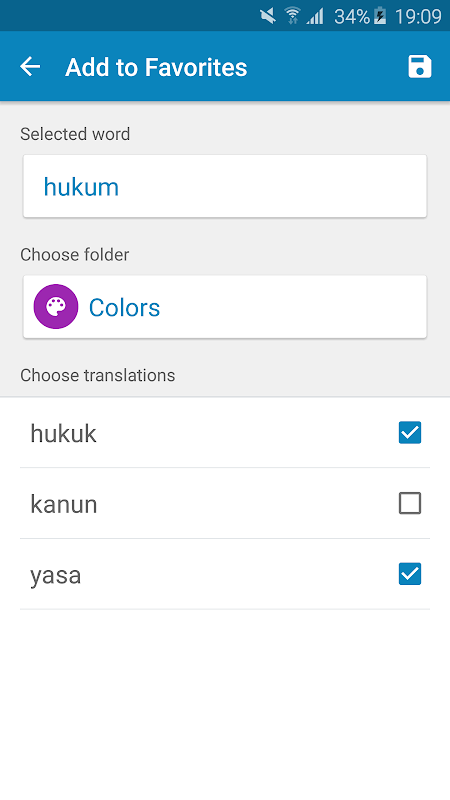Tap the muted sound status icon

point(268,16)
